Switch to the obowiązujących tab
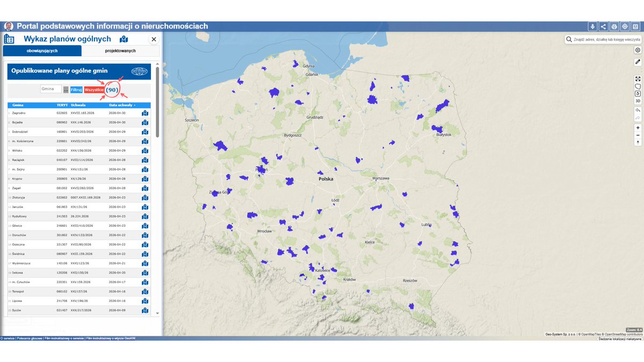Image resolution: width=644 pixels, height=362 pixels. 42,50
